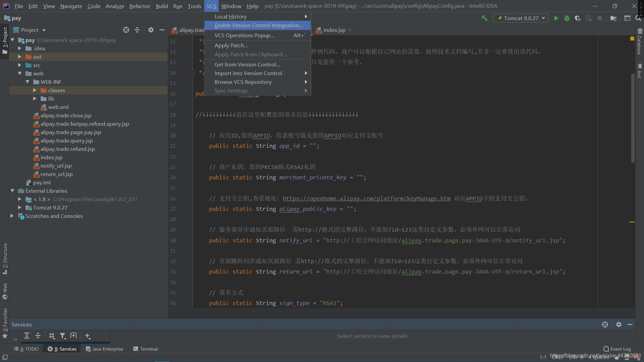The image size is (644, 362).
Task: Add service with plus icon
Action: (x=88, y=336)
